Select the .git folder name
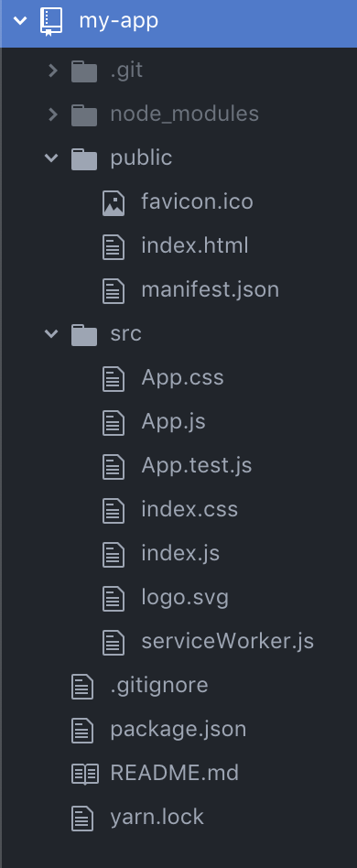This screenshot has height=868, width=357. [x=126, y=71]
